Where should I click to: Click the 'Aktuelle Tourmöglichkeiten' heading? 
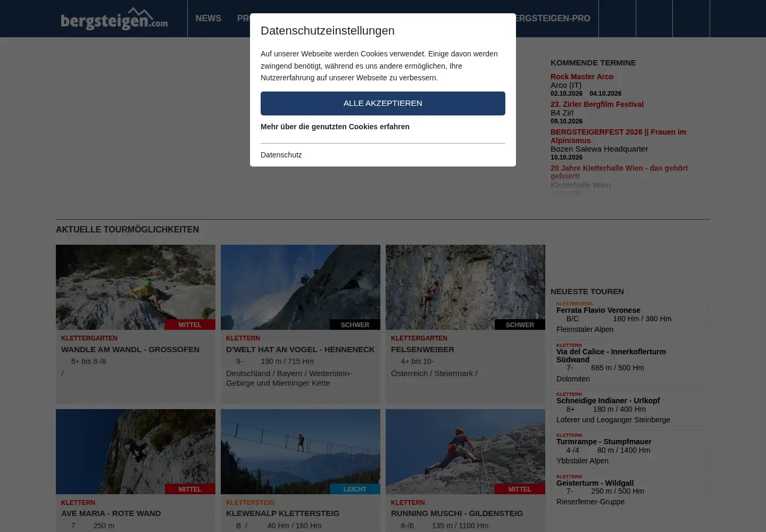click(127, 229)
